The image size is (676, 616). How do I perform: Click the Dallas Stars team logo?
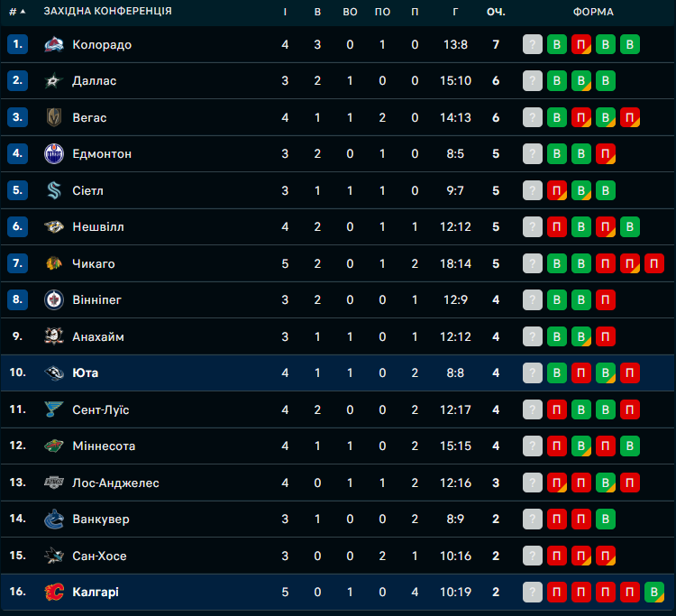pos(54,81)
